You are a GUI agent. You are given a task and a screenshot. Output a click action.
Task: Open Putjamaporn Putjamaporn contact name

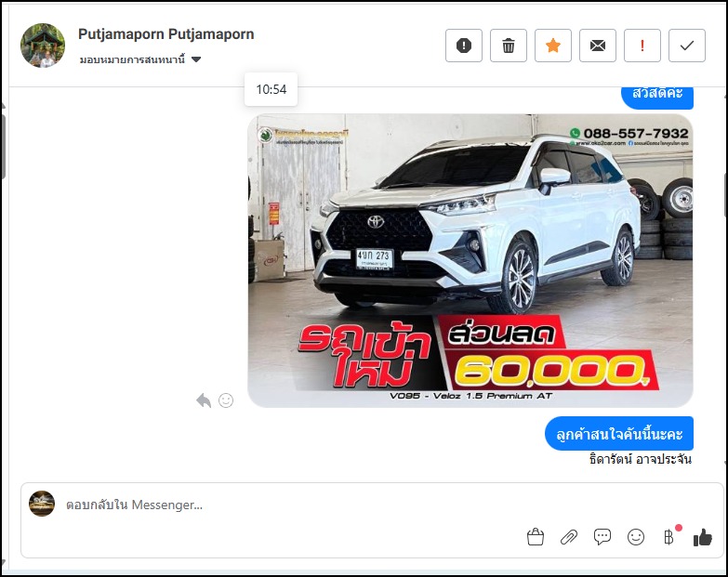166,33
